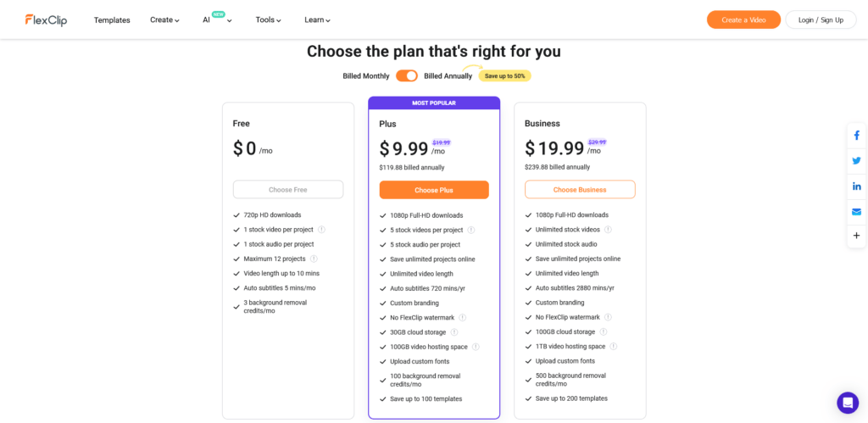Share page on LinkedIn
Viewport: 868px width, 423px height.
coord(856,186)
